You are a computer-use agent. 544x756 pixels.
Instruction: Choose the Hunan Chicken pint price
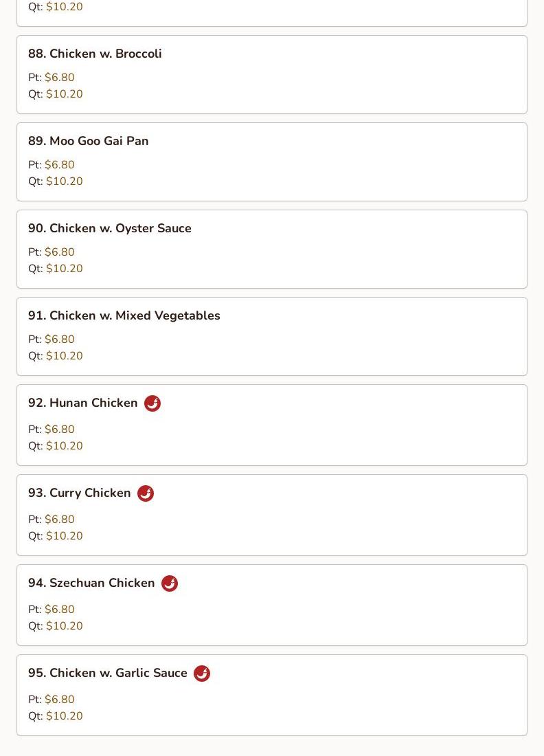point(60,429)
